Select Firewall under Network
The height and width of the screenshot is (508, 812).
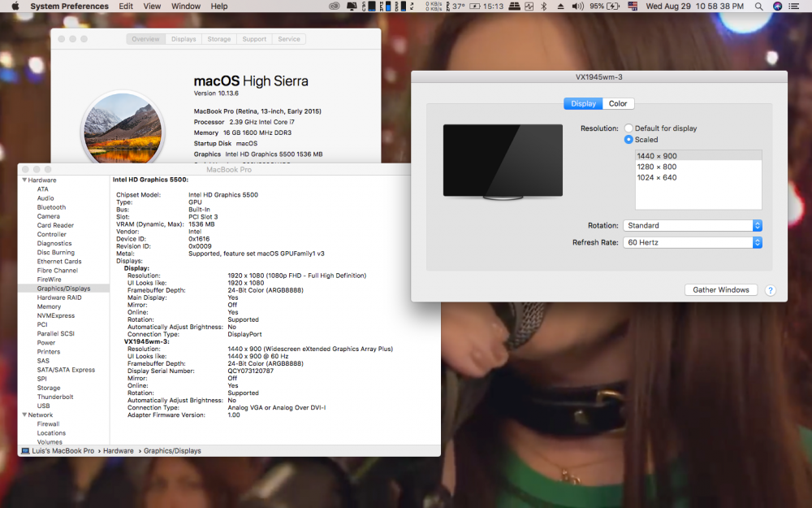pyautogui.click(x=48, y=424)
